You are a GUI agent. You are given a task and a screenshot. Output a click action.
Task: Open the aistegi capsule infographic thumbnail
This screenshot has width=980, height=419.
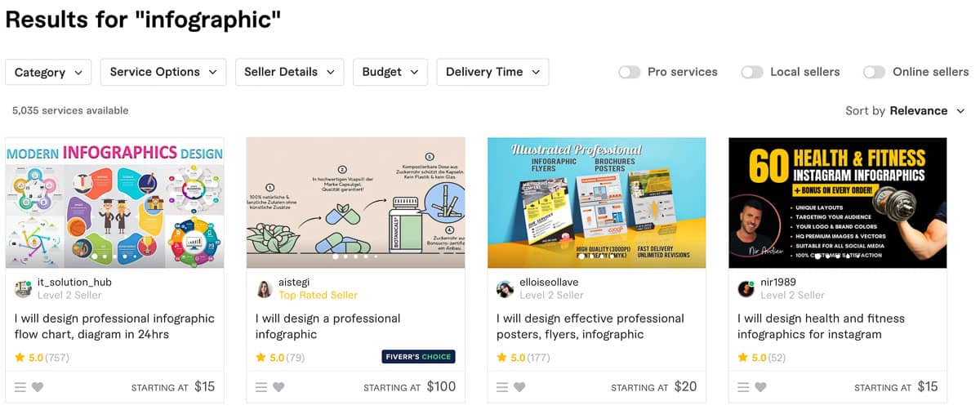click(355, 203)
